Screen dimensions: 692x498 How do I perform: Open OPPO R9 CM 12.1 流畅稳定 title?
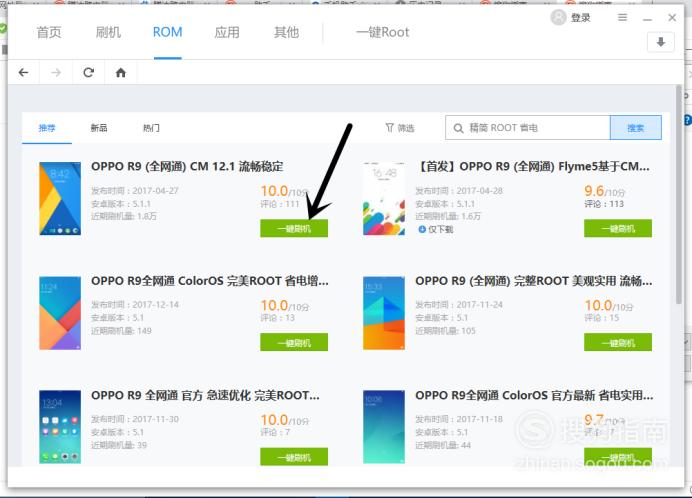[187, 166]
